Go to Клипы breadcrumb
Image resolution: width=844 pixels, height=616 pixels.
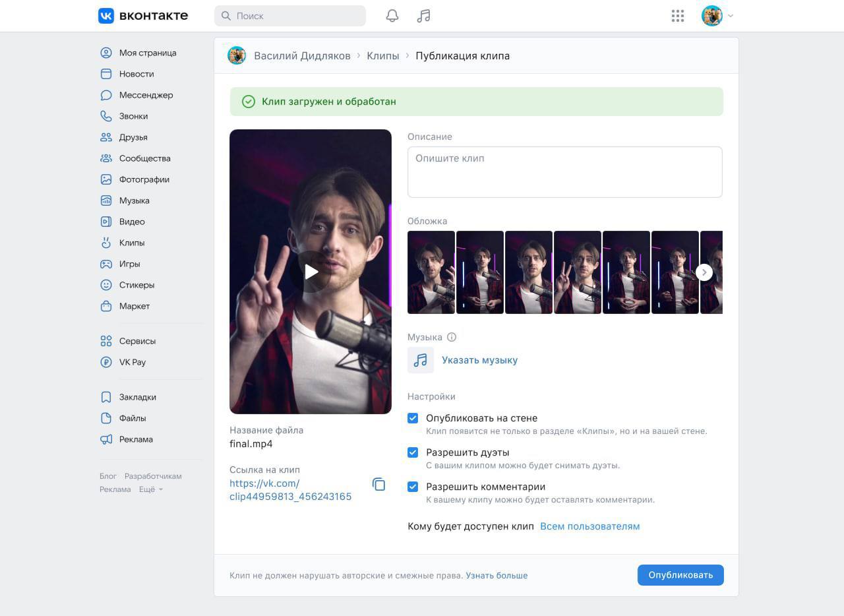coord(383,55)
